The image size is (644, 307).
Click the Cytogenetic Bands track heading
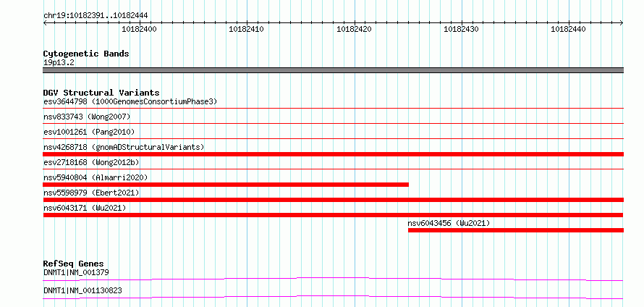[x=86, y=54]
